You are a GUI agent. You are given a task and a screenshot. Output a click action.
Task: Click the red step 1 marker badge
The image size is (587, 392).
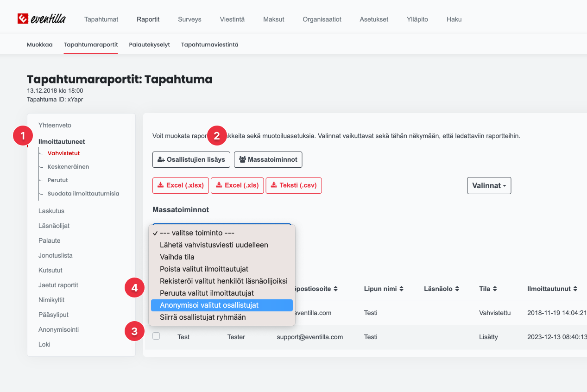(23, 136)
